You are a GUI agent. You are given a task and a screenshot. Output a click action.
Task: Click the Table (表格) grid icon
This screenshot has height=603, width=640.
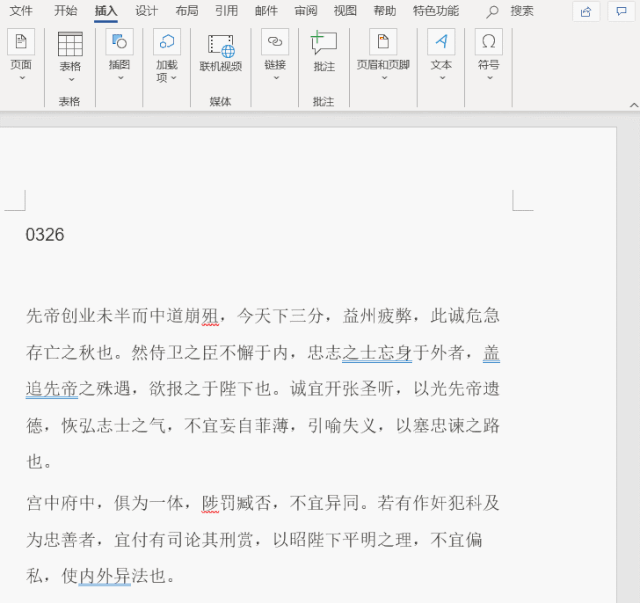pyautogui.click(x=70, y=44)
